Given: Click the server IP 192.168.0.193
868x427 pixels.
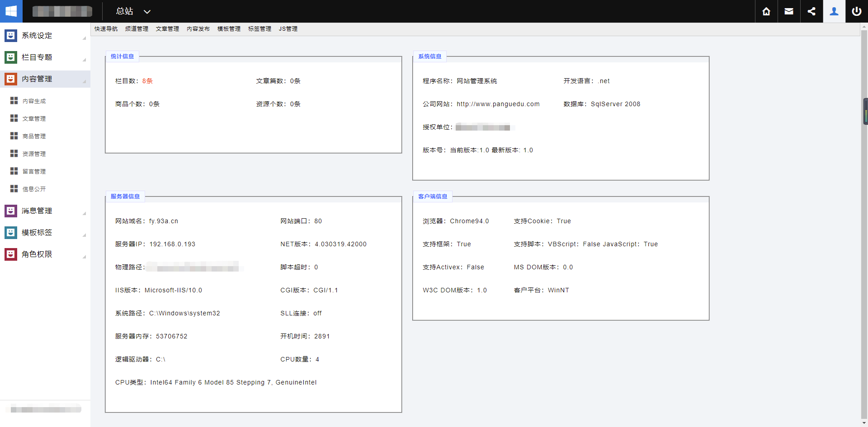Looking at the screenshot, I should [x=172, y=244].
